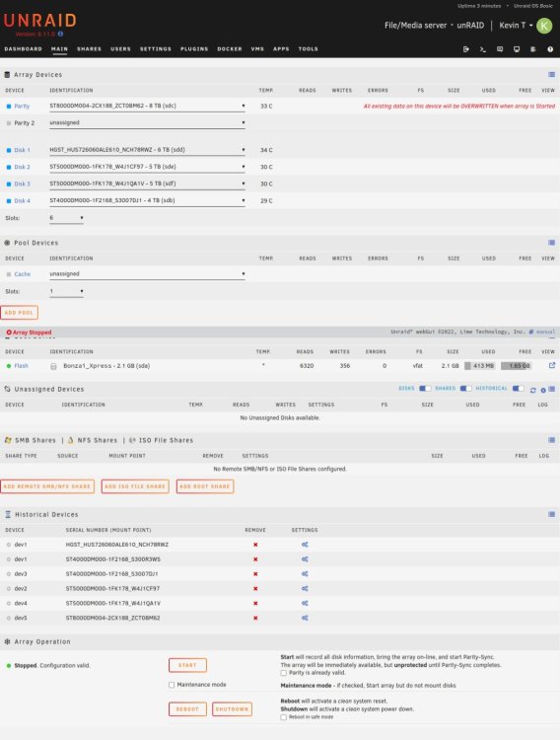
Task: Toggle the Disks switch in Unassigned Devices
Action: pos(425,389)
